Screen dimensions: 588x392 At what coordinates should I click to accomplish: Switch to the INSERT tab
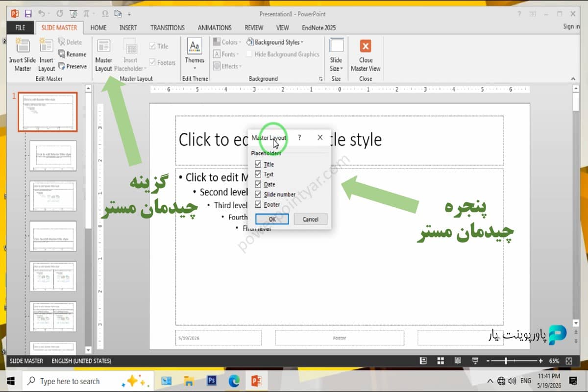(128, 27)
